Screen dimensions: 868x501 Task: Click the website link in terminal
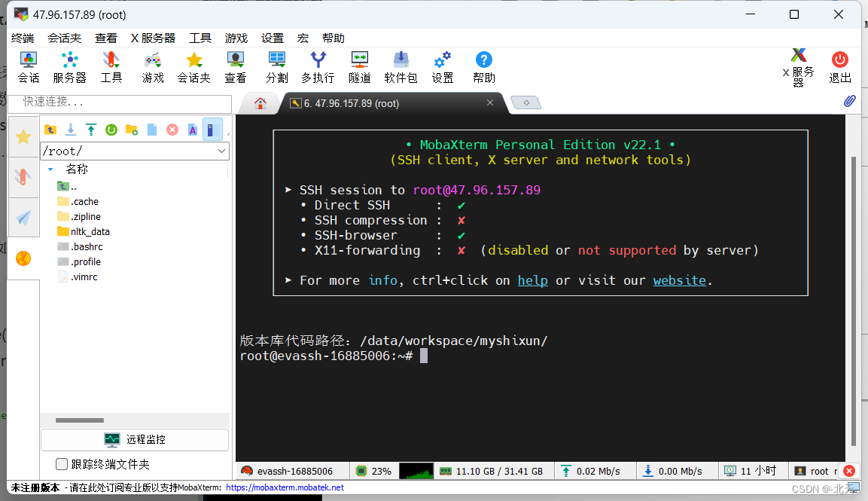680,280
